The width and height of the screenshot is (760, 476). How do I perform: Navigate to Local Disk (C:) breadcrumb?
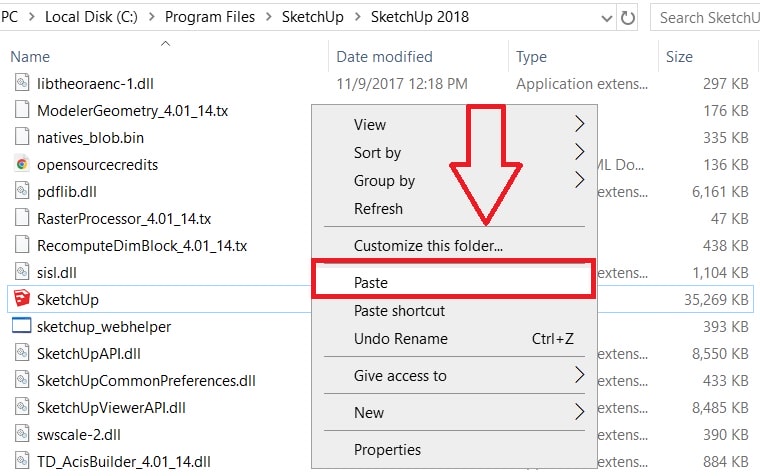click(91, 17)
